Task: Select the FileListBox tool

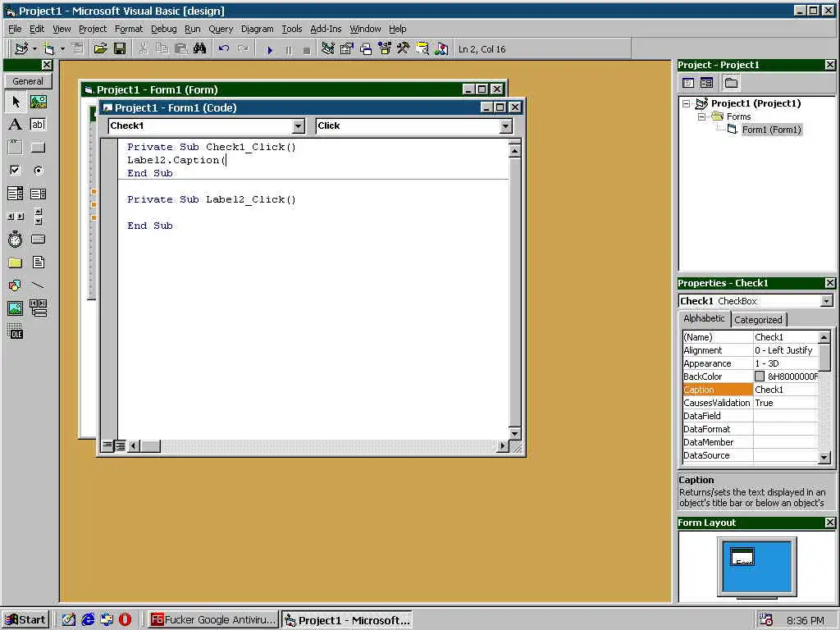Action: click(38, 262)
